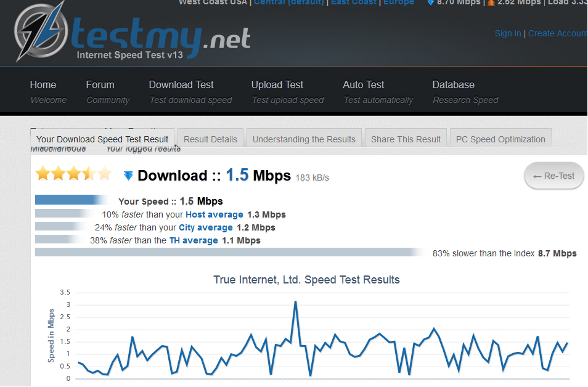
Task: Switch to the Result Details tab
Action: [x=210, y=139]
